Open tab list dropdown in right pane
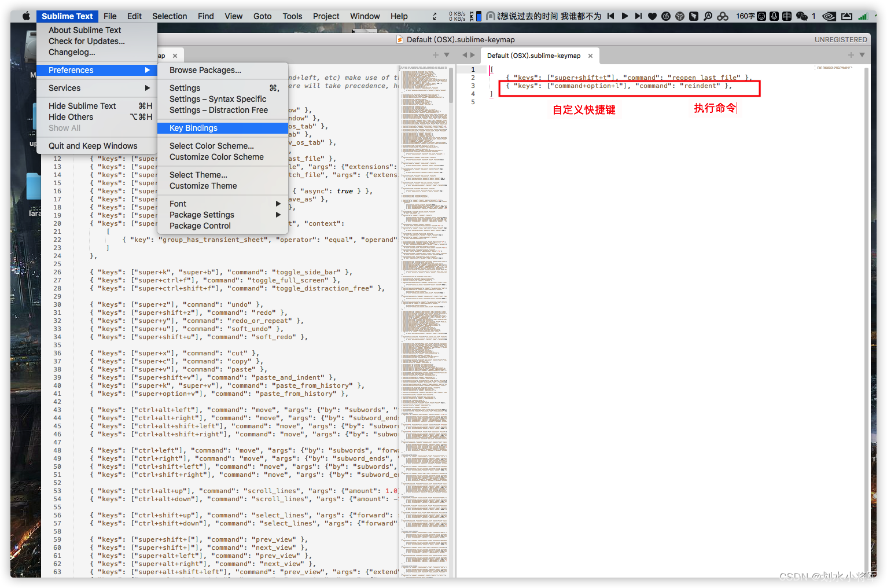The height and width of the screenshot is (588, 887). coord(862,55)
